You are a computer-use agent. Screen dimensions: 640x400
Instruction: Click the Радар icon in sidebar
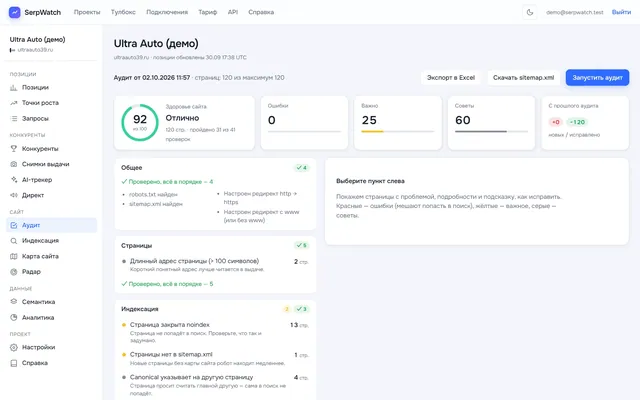[x=13, y=272]
